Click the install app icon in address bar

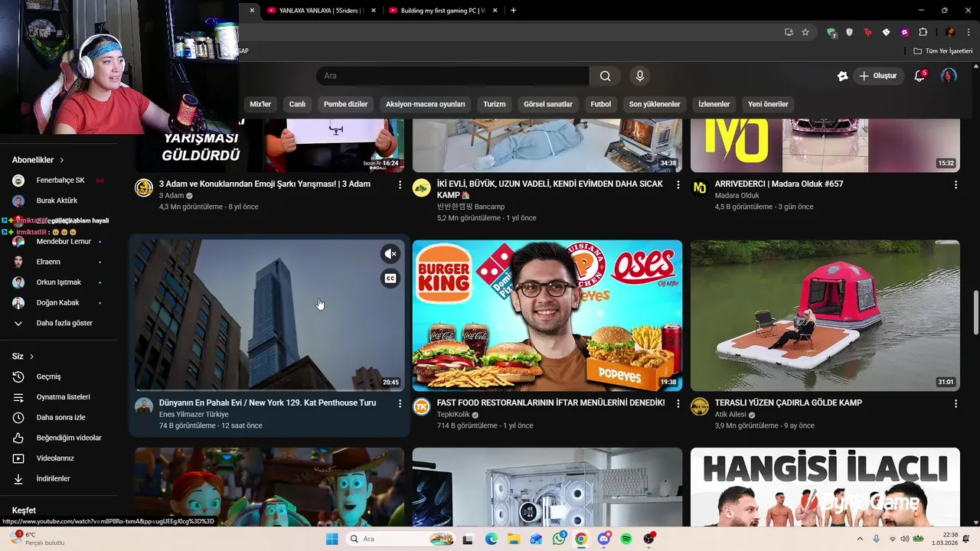(x=789, y=32)
